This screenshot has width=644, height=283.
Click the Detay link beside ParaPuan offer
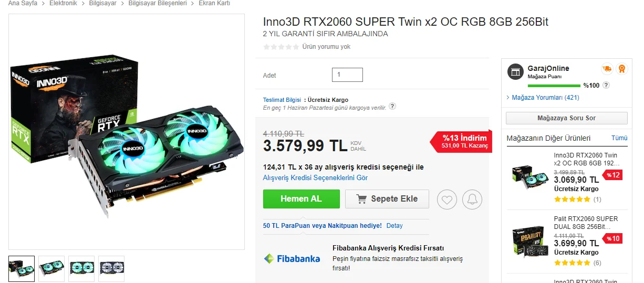[394, 226]
